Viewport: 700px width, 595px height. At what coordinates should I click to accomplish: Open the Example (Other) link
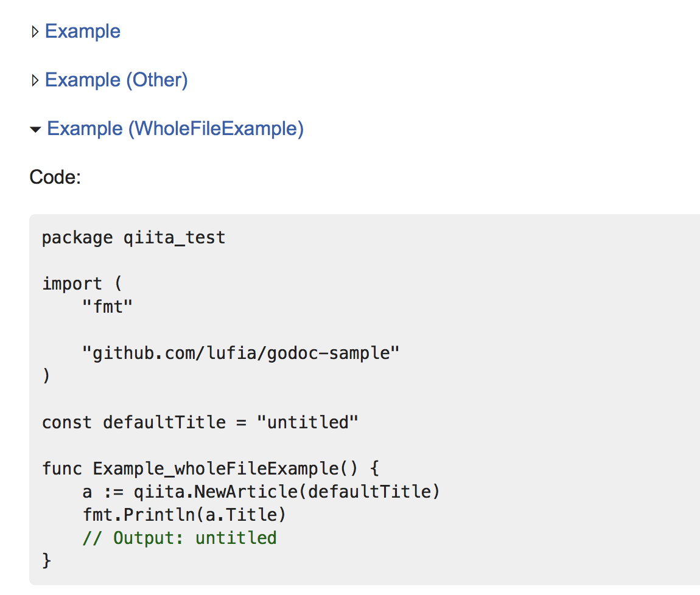[116, 80]
